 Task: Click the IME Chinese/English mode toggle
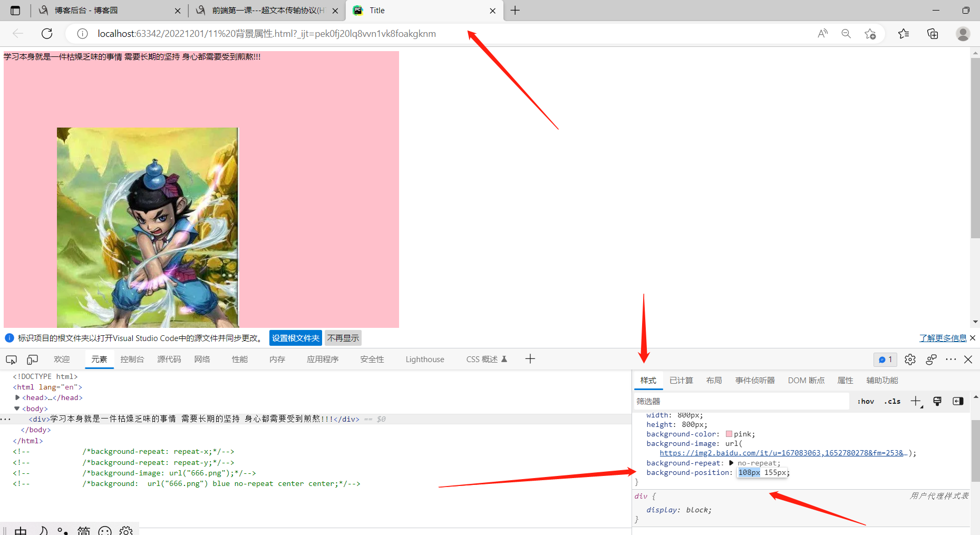coord(21,530)
